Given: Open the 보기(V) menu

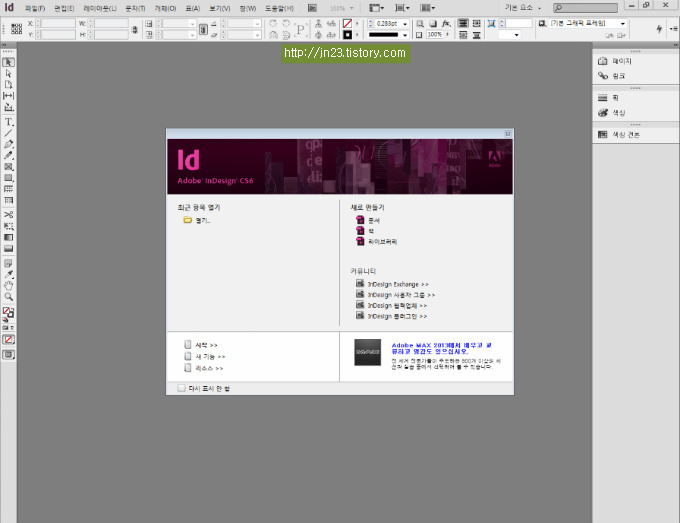Looking at the screenshot, I should pos(220,8).
